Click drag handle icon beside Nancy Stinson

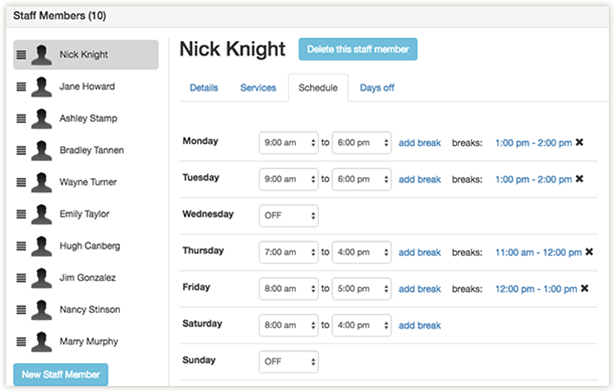[x=21, y=310]
